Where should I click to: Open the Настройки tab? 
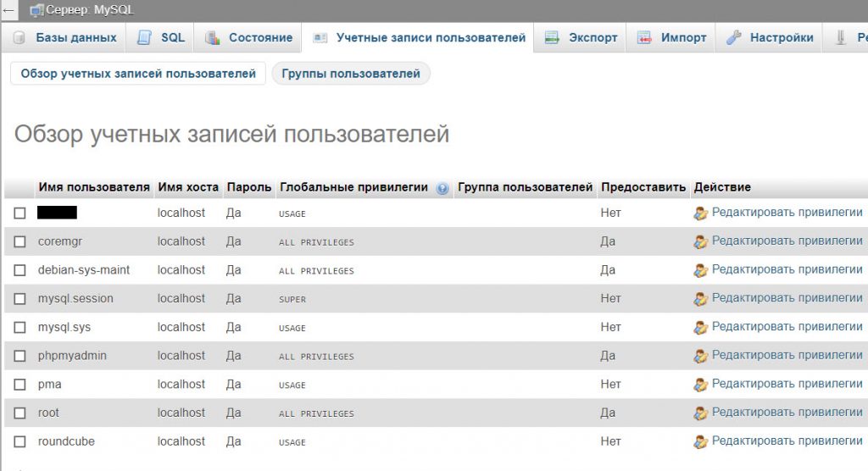click(769, 37)
